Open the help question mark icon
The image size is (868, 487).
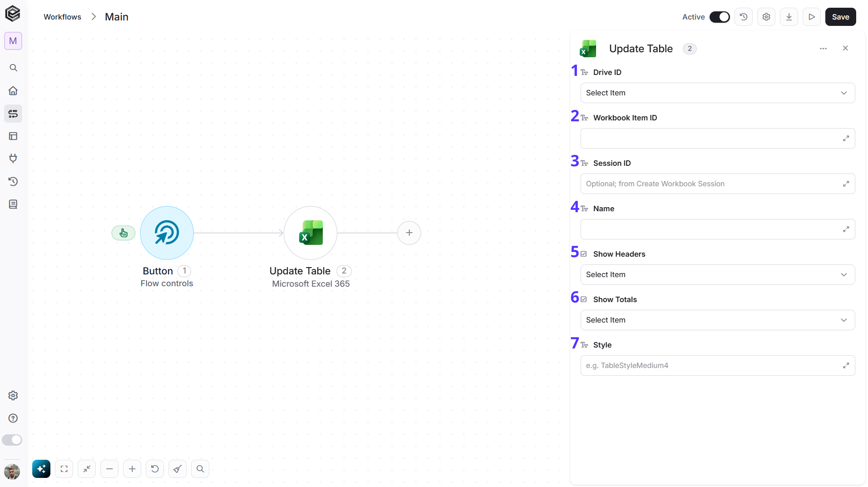tap(13, 418)
